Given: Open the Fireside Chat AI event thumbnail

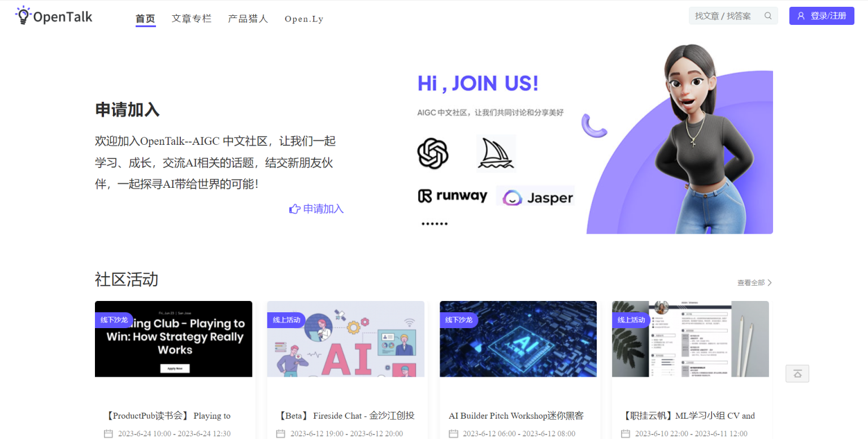Looking at the screenshot, I should (x=345, y=339).
